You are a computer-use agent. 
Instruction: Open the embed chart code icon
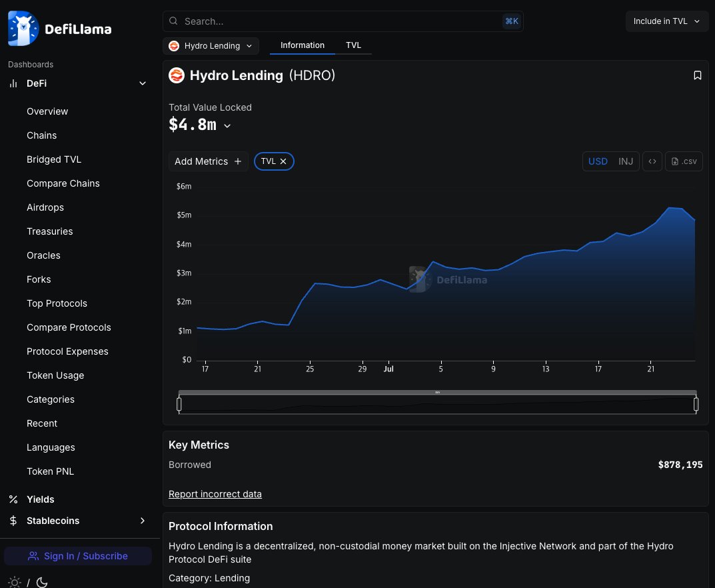652,161
